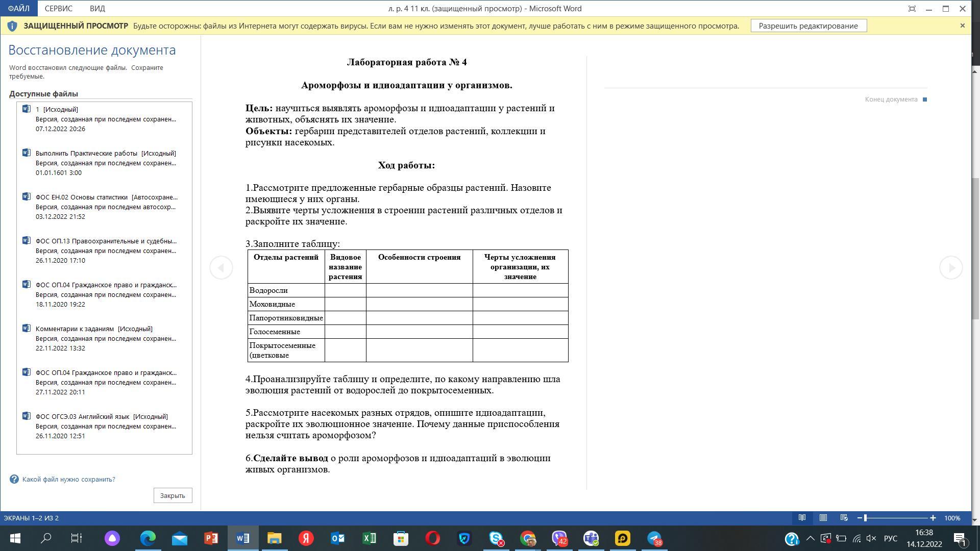Screen dimensions: 980x551
Task: Click the zoom out minus icon
Action: 860,518
